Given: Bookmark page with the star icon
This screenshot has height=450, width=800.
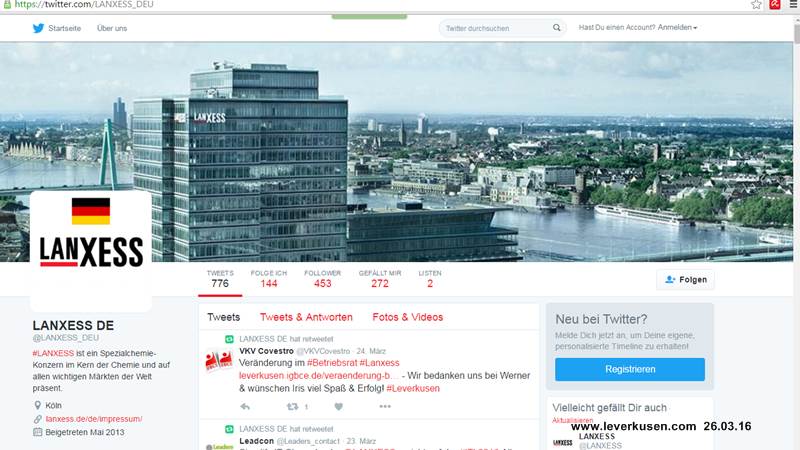Looking at the screenshot, I should pos(756,5).
